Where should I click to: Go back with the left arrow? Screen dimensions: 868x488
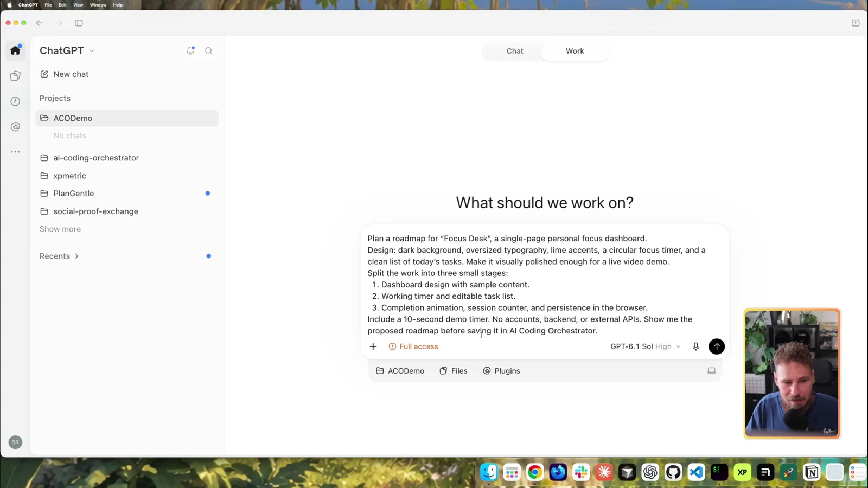point(40,23)
